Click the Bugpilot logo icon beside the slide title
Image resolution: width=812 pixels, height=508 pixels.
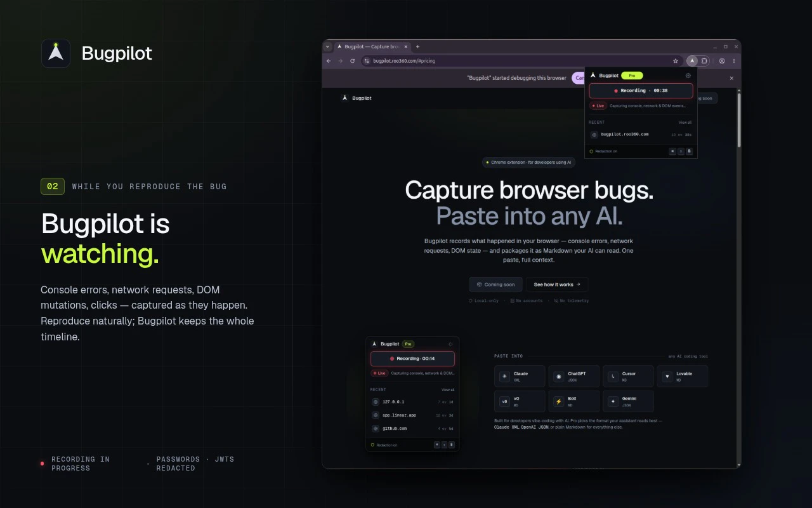[x=56, y=53]
